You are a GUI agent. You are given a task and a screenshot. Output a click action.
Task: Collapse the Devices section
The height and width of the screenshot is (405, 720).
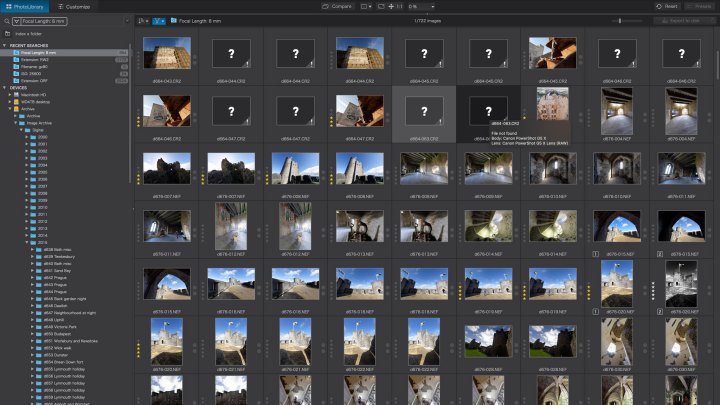pos(5,88)
